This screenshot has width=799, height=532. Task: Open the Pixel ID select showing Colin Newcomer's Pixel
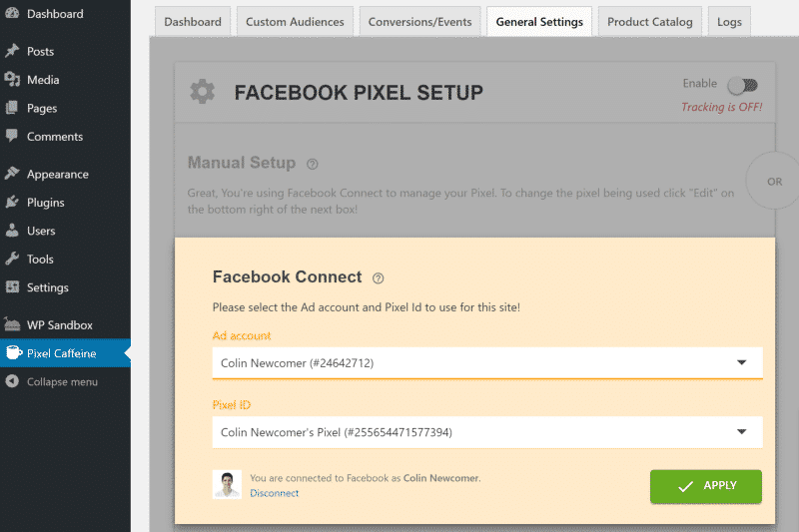coord(487,432)
